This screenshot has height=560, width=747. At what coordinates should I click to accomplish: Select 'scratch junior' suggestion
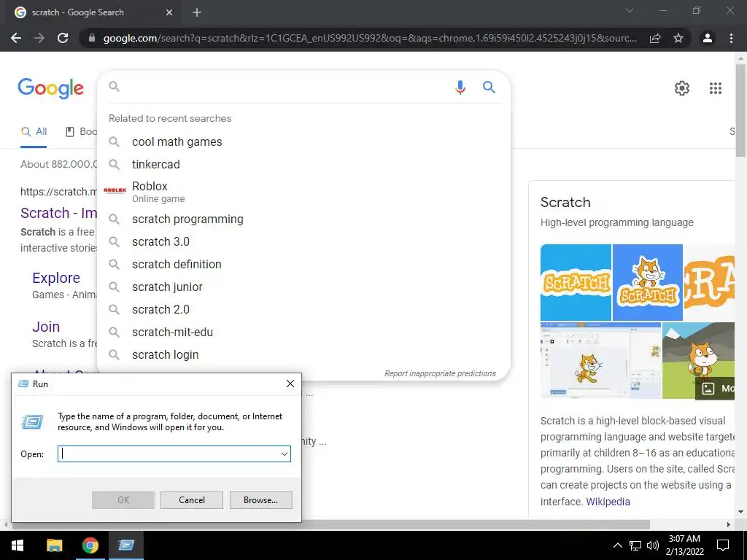coord(303,287)
